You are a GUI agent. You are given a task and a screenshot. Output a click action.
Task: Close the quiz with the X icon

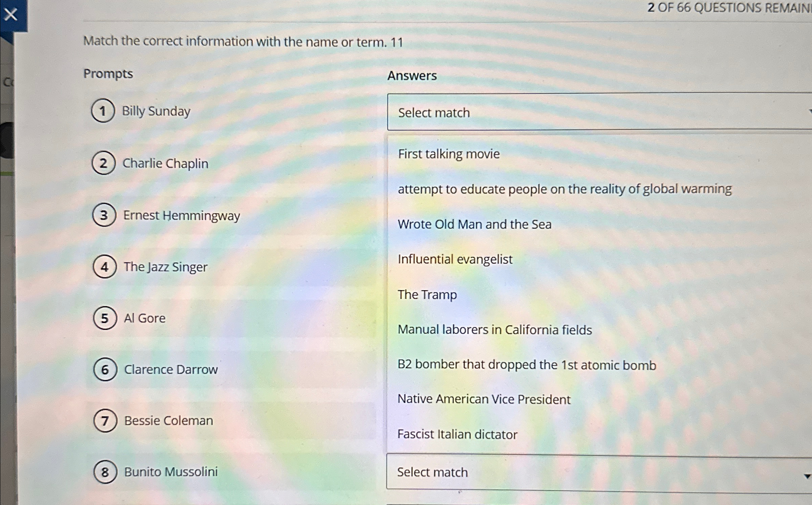tap(11, 15)
